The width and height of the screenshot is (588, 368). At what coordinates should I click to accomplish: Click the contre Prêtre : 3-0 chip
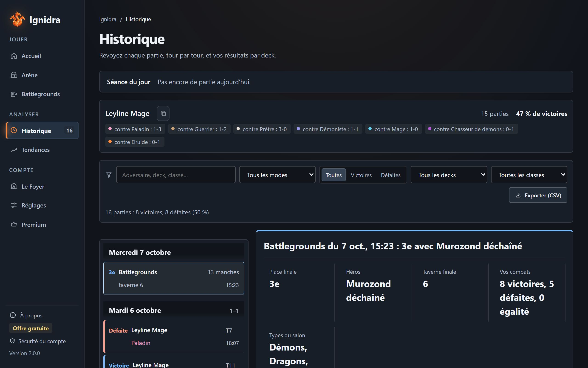[x=262, y=129]
